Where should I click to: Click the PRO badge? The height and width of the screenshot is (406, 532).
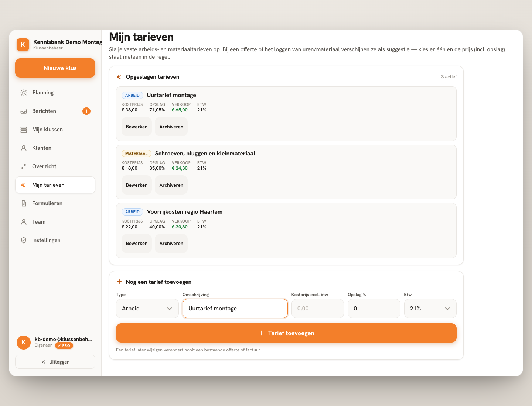click(64, 346)
